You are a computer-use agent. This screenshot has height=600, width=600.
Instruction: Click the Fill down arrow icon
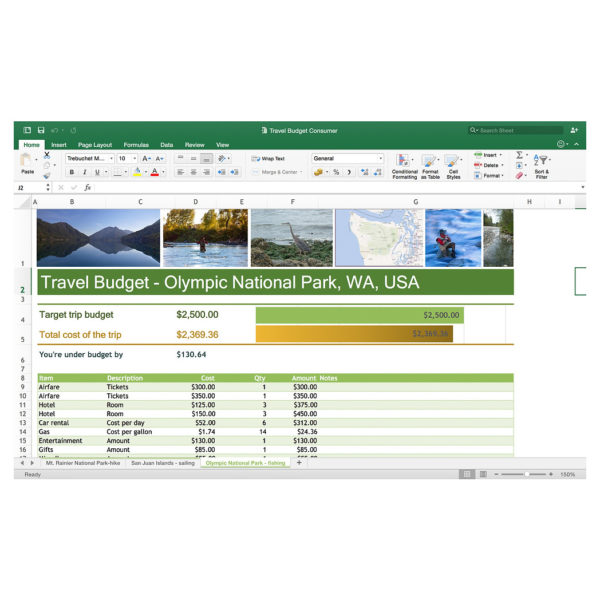tap(519, 165)
